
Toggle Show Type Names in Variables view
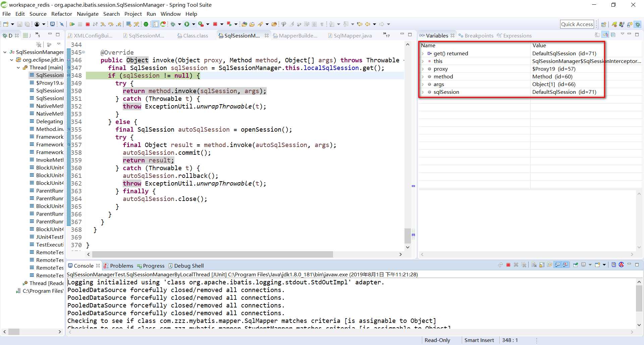(x=597, y=35)
